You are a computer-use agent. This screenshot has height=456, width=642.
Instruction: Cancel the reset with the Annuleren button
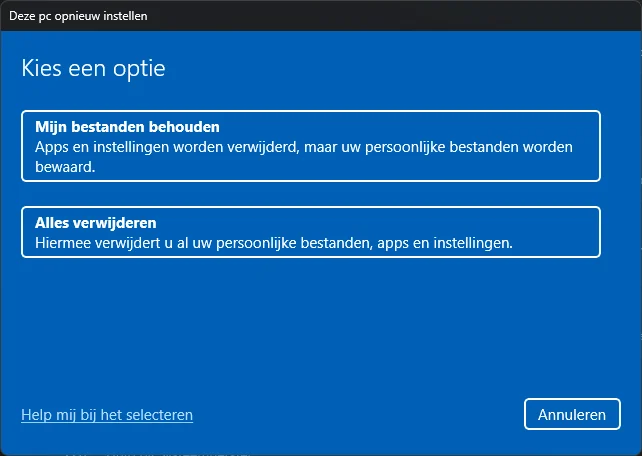[572, 414]
